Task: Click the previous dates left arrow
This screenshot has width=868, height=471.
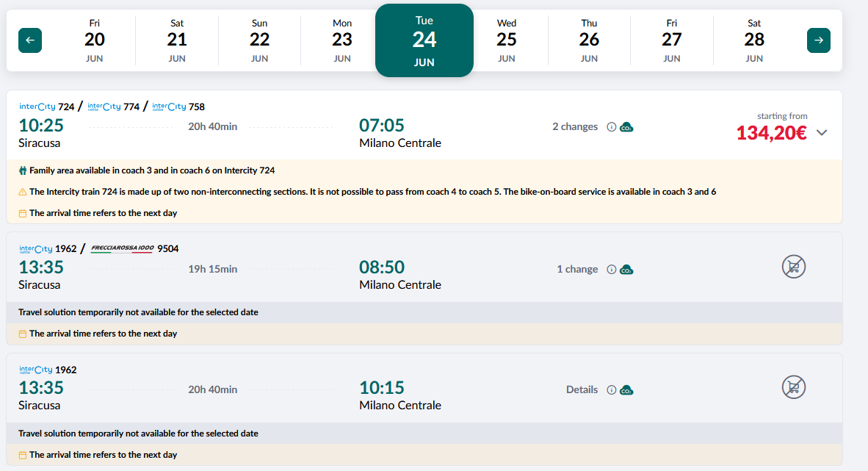Action: coord(30,40)
